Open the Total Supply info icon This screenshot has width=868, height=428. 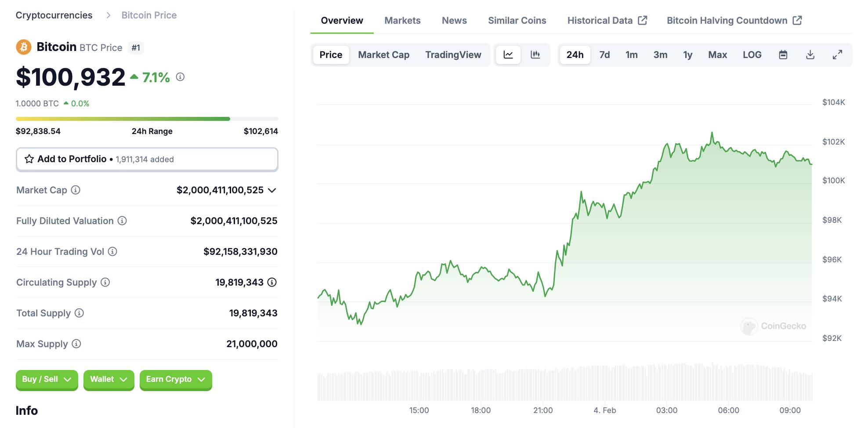(79, 313)
